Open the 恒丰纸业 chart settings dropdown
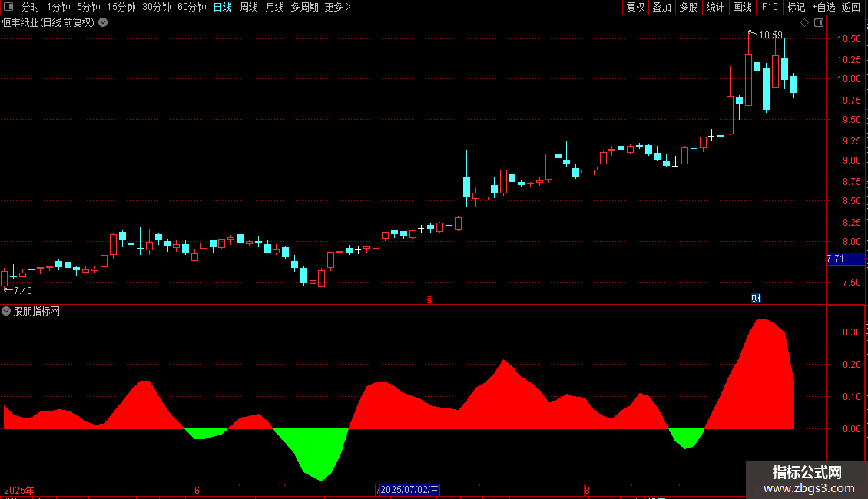Viewport: 868px width, 499px height. click(x=103, y=23)
